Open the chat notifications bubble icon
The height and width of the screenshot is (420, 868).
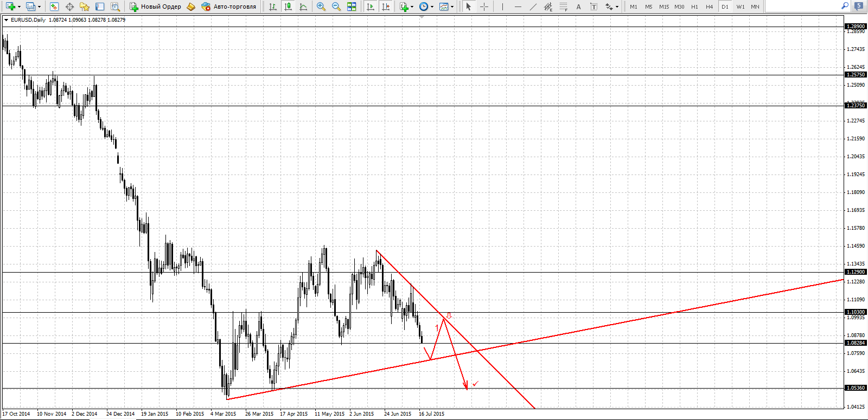[x=859, y=6]
